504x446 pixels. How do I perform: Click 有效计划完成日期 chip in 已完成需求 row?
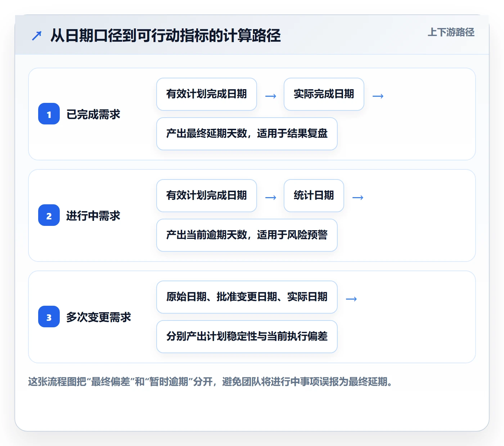207,94
